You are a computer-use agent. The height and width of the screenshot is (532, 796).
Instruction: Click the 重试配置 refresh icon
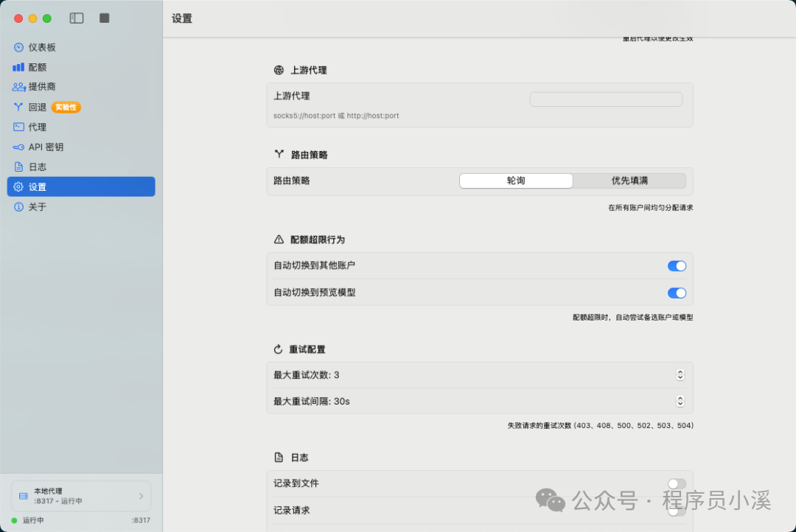pyautogui.click(x=278, y=349)
